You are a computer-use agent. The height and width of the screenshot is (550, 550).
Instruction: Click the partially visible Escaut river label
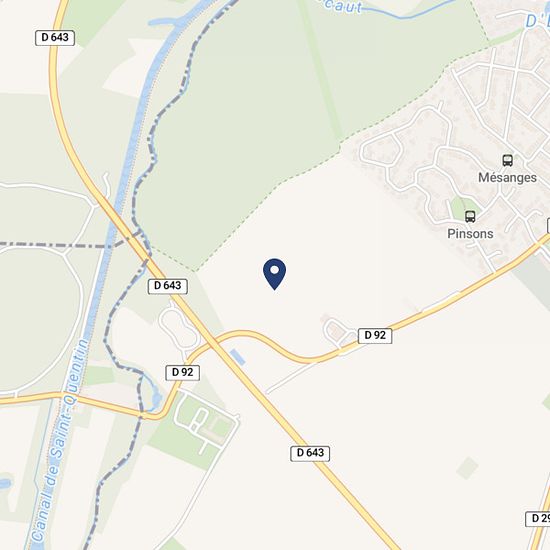click(342, 6)
